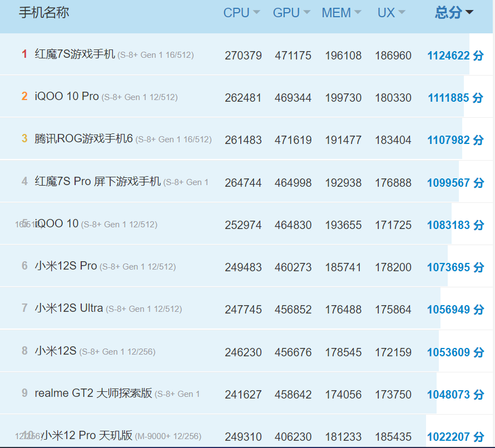Click GPU score 464830
This screenshot has width=495, height=448.
pos(293,225)
